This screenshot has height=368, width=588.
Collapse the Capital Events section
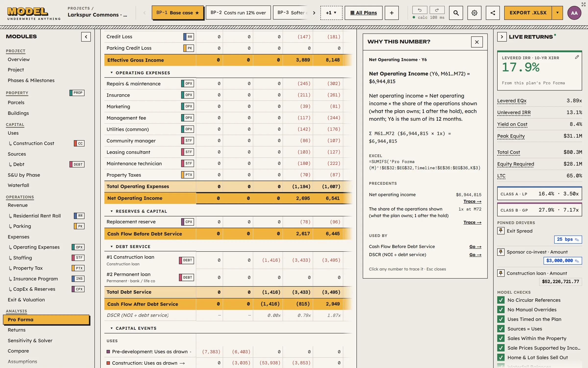click(111, 328)
